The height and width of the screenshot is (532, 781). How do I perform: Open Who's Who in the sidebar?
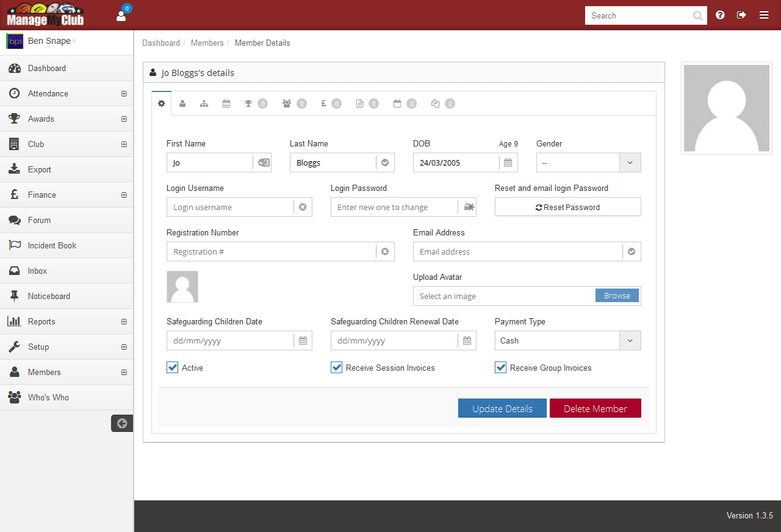[x=66, y=398]
